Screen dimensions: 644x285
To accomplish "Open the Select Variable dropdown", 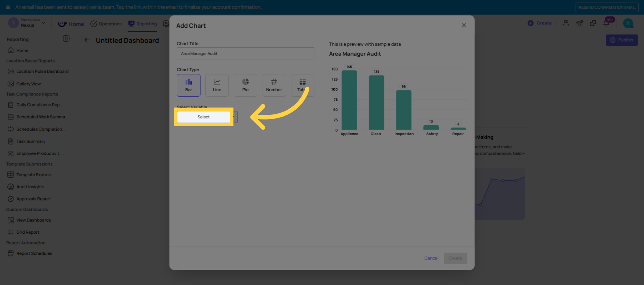I will (204, 117).
